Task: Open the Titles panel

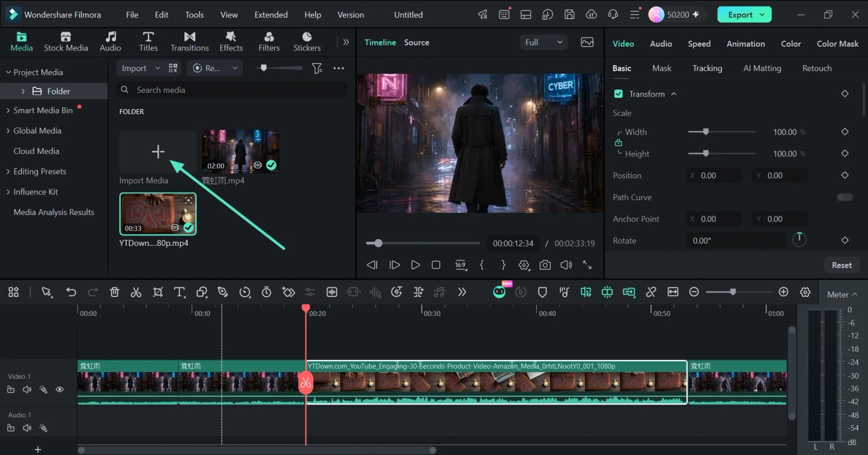Action: tap(148, 42)
